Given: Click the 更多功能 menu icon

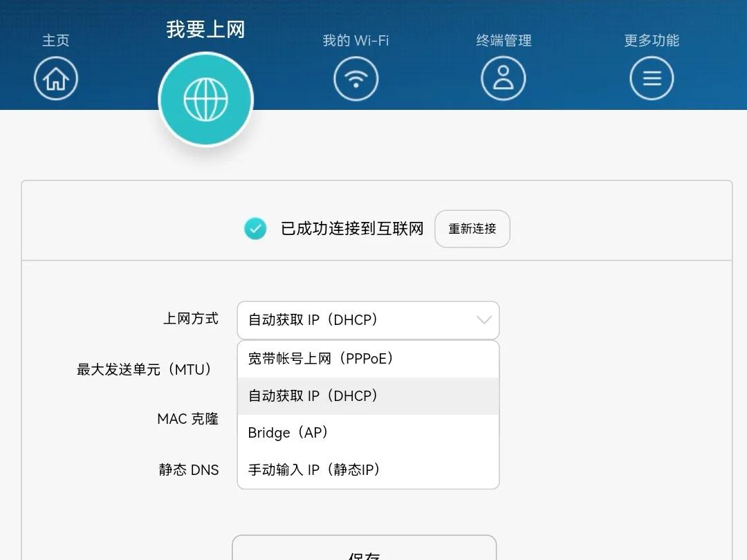Looking at the screenshot, I should pyautogui.click(x=651, y=78).
